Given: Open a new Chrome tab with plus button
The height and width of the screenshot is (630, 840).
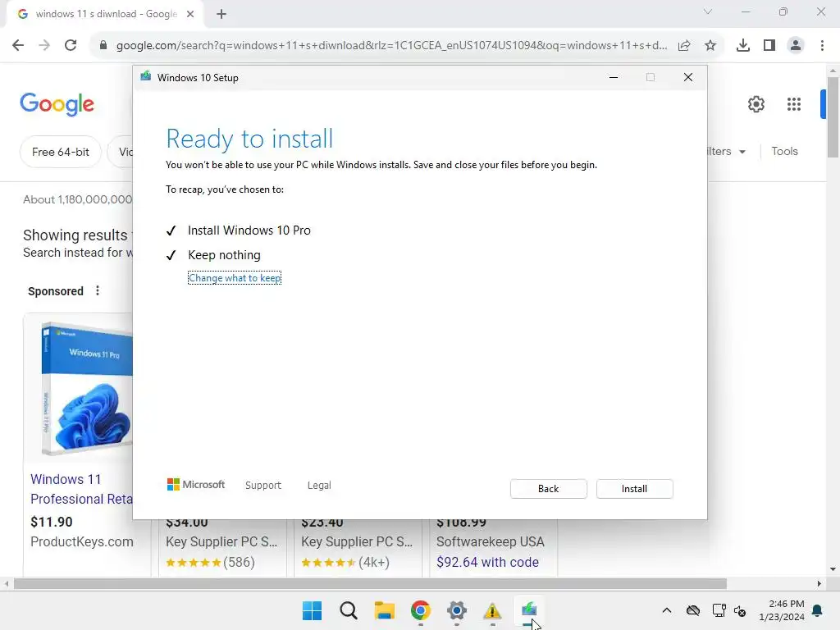Looking at the screenshot, I should 221,14.
